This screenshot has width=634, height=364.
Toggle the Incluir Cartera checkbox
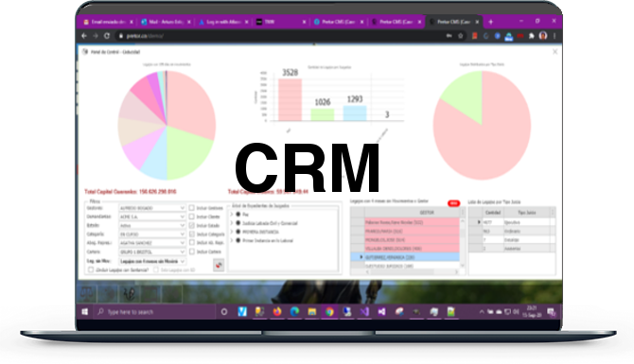[x=192, y=251]
